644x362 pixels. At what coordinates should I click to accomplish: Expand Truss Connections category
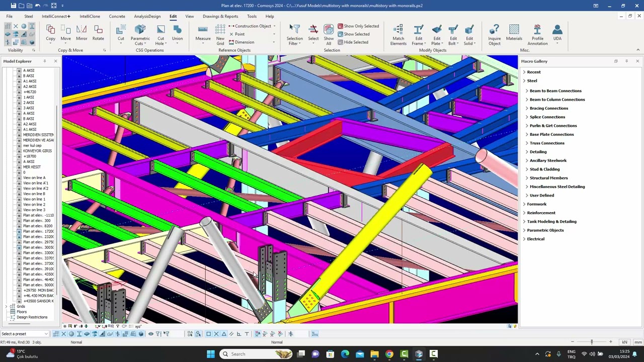[527, 143]
